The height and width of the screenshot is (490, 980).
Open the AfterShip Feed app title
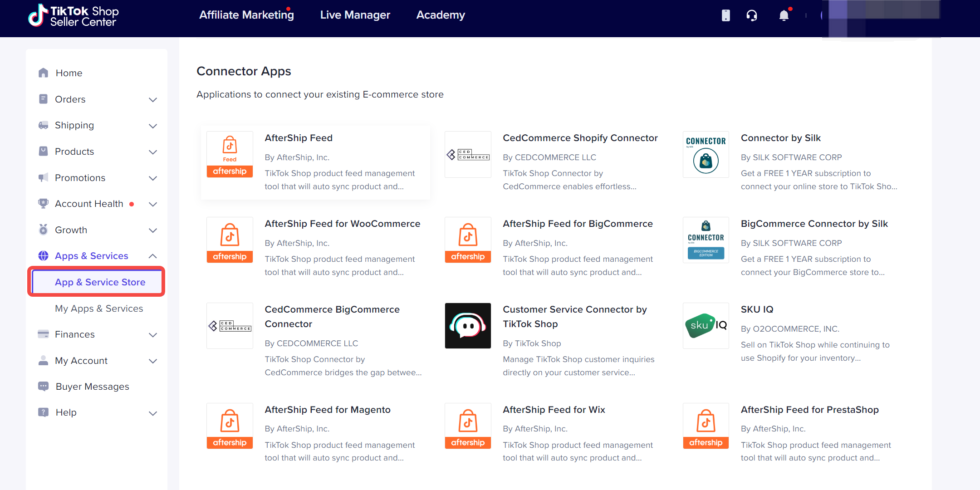[299, 138]
